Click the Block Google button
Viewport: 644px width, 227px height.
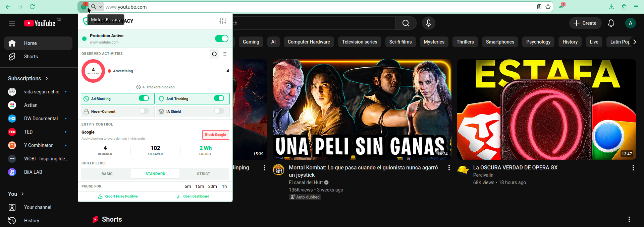[216, 135]
